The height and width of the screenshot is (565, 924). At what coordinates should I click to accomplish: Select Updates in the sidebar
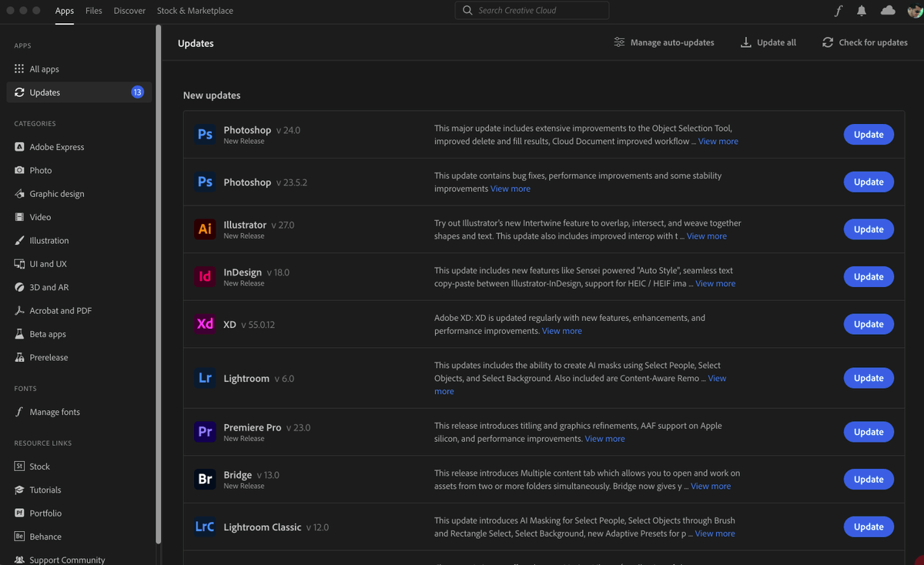pos(80,92)
